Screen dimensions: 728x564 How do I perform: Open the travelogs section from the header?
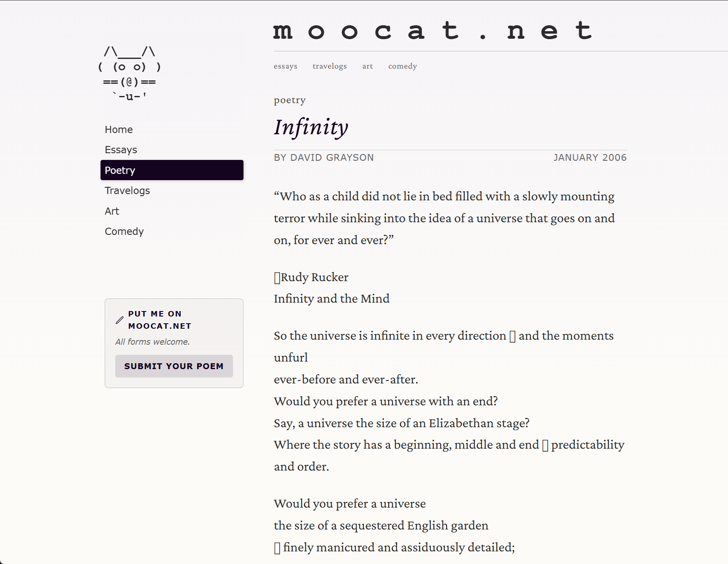(329, 66)
